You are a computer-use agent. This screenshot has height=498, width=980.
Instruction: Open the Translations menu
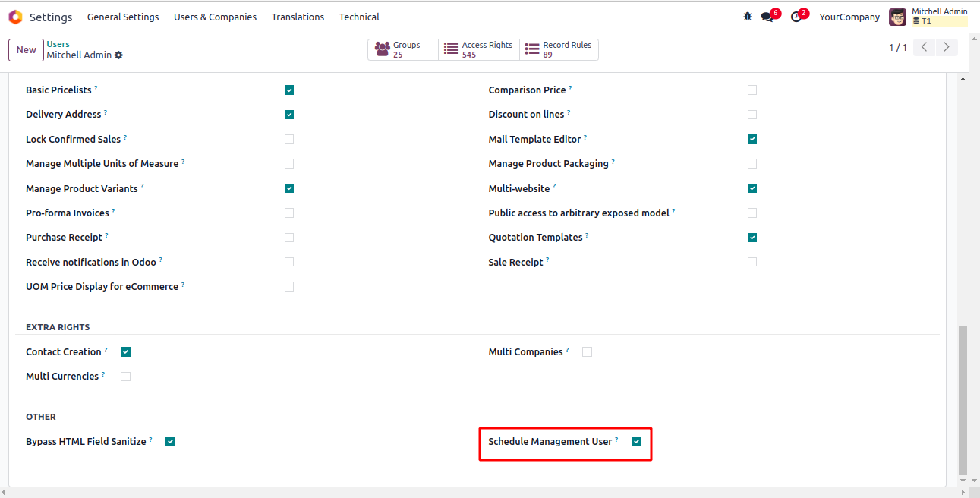pyautogui.click(x=298, y=17)
